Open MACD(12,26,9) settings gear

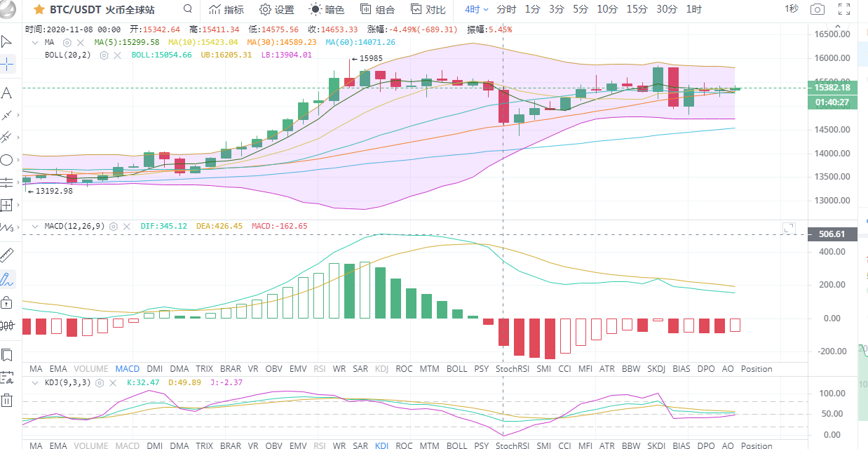click(x=114, y=226)
